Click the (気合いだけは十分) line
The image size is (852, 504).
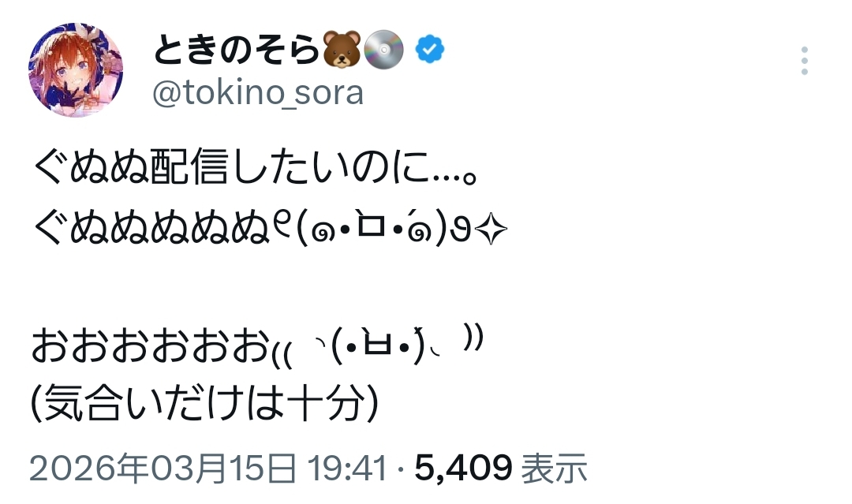[x=205, y=405]
